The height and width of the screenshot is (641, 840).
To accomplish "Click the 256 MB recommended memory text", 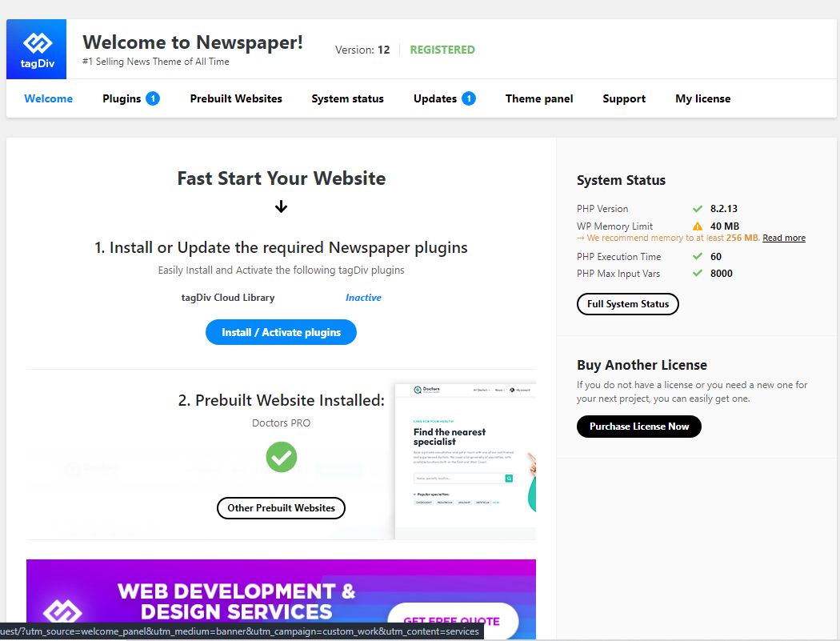I will tap(742, 238).
